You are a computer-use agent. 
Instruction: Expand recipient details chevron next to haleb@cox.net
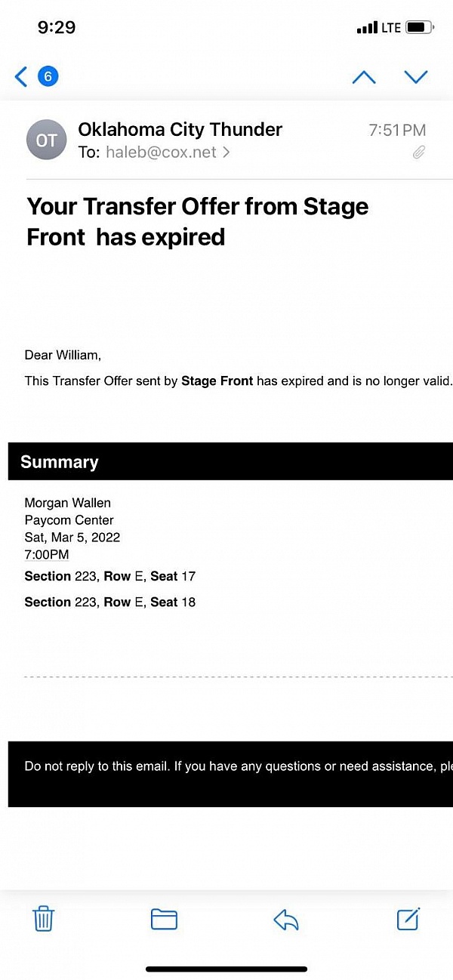[x=226, y=153]
